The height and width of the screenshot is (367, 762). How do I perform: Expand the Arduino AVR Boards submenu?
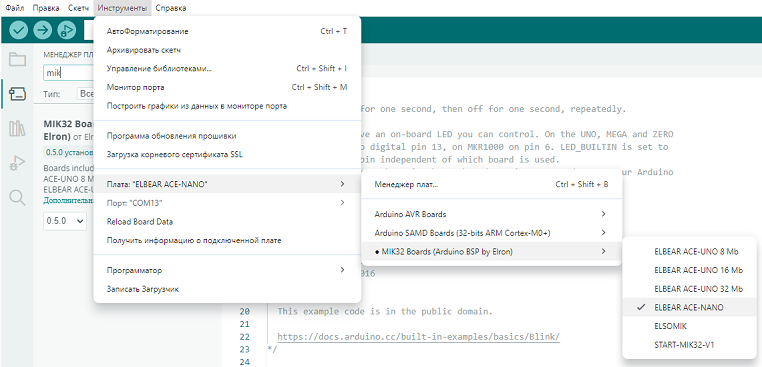[491, 214]
